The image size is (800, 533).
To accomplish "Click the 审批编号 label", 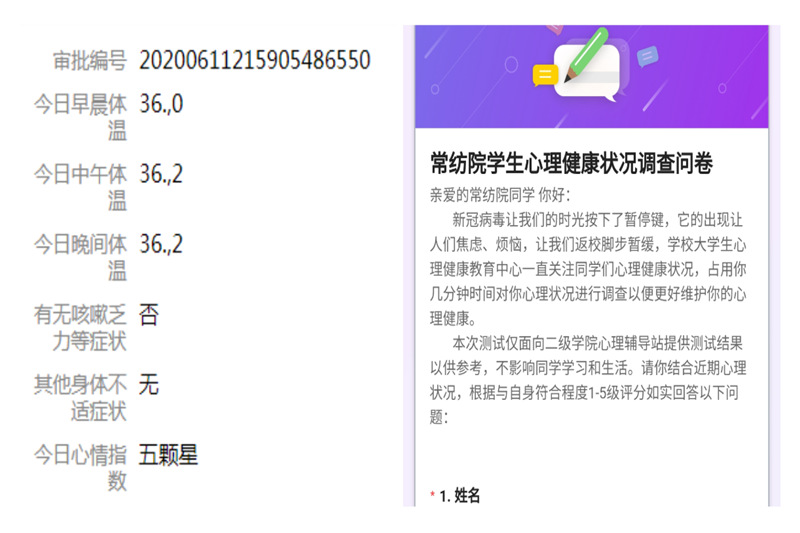I will 90,61.
